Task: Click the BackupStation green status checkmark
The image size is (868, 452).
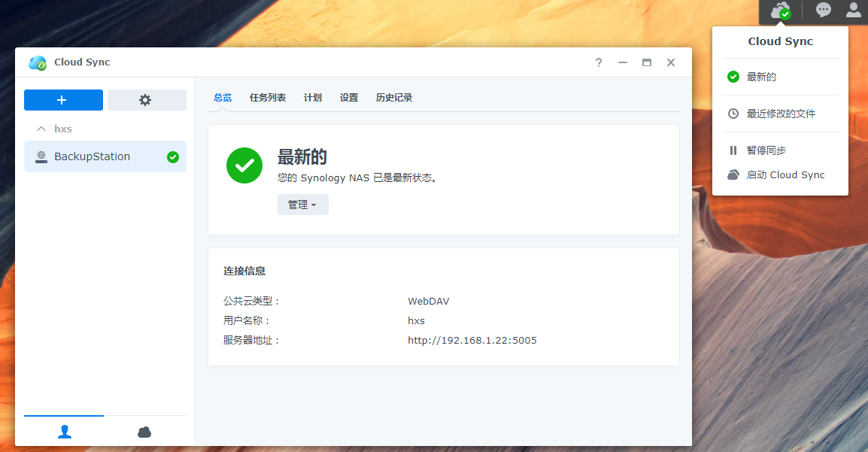Action: coord(173,157)
